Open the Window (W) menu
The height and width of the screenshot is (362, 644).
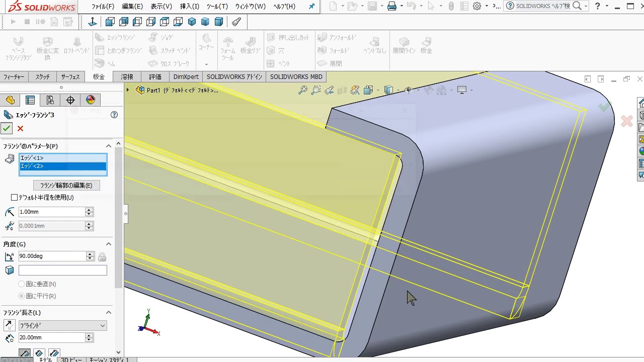point(251,7)
